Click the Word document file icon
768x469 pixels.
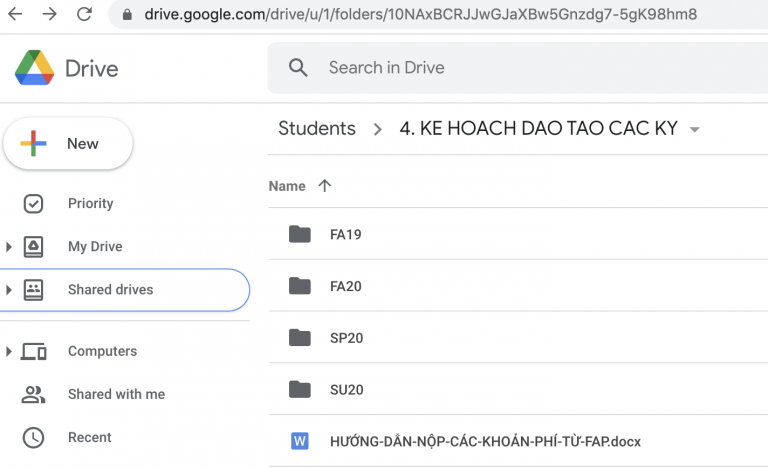click(300, 441)
